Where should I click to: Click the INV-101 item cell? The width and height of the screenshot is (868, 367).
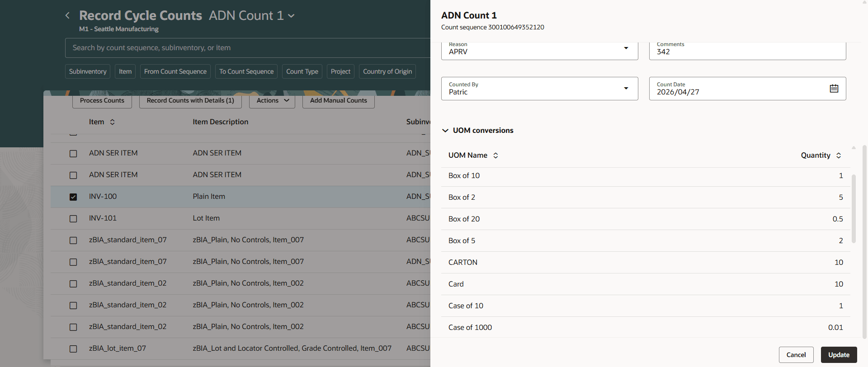[x=103, y=218]
